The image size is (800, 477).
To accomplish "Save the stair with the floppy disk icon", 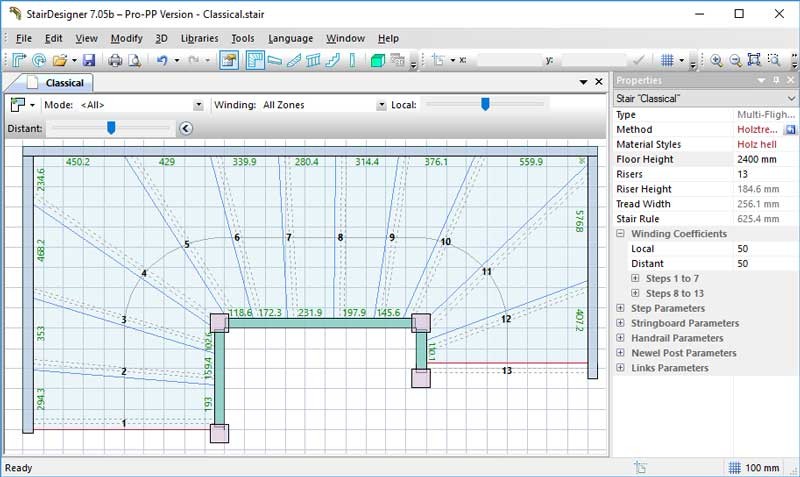I will click(89, 60).
